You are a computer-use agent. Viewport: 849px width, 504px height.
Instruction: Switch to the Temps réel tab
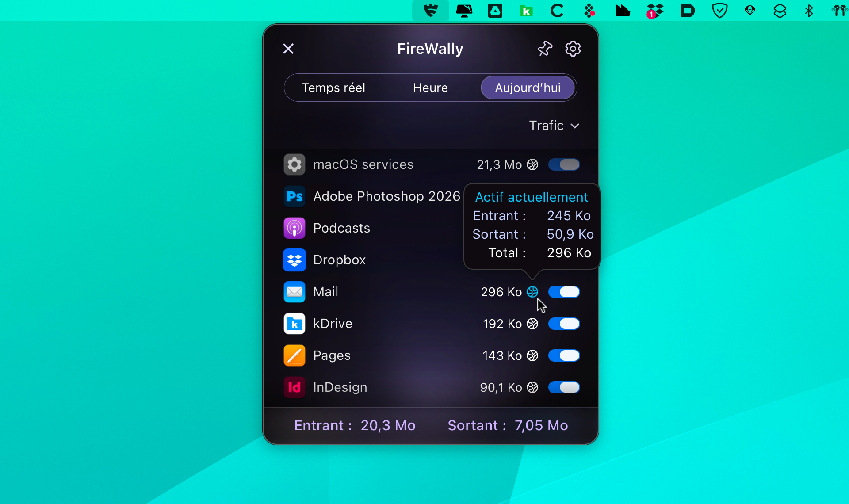pyautogui.click(x=333, y=88)
